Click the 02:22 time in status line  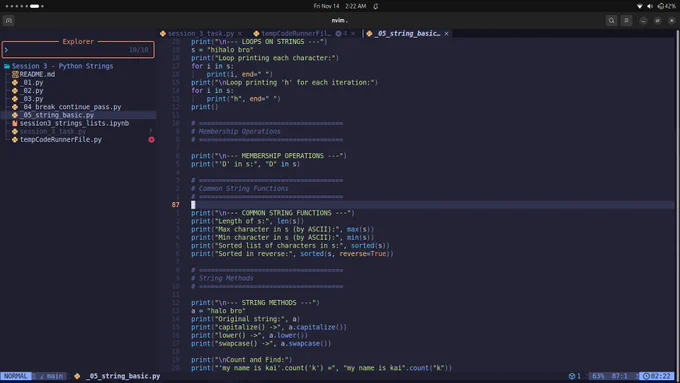(x=661, y=376)
